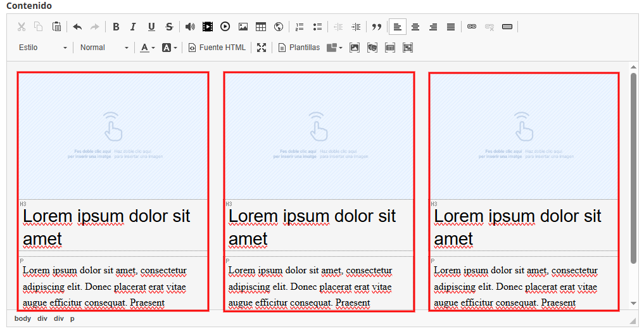This screenshot has width=644, height=331.
Task: Open Plantillas templates
Action: tap(299, 48)
